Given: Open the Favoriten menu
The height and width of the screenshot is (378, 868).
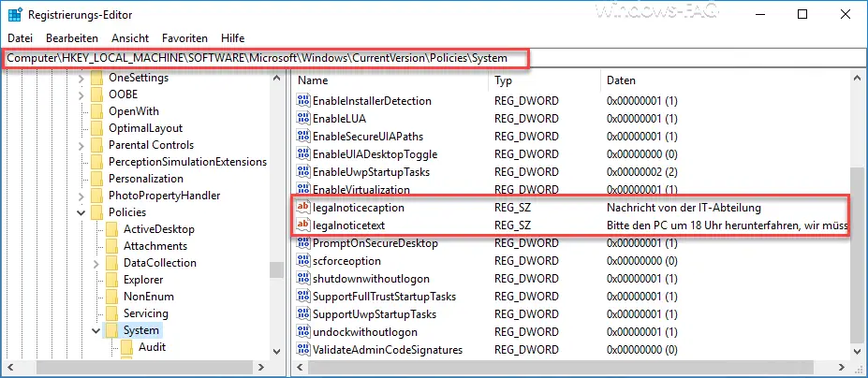Looking at the screenshot, I should coord(184,38).
